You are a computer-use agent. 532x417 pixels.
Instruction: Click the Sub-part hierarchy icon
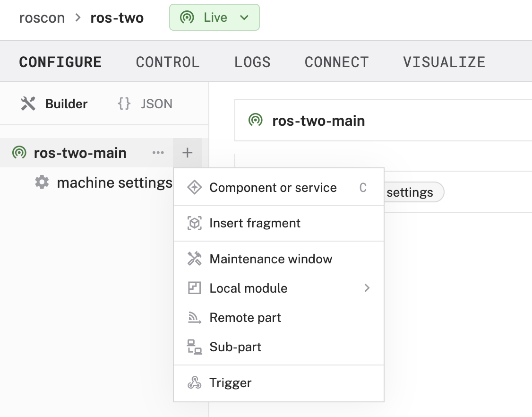(194, 347)
